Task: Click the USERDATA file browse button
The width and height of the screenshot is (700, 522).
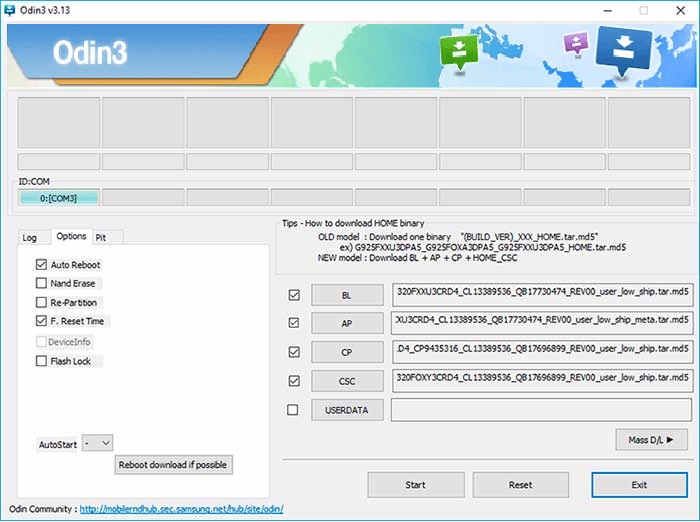Action: (347, 410)
